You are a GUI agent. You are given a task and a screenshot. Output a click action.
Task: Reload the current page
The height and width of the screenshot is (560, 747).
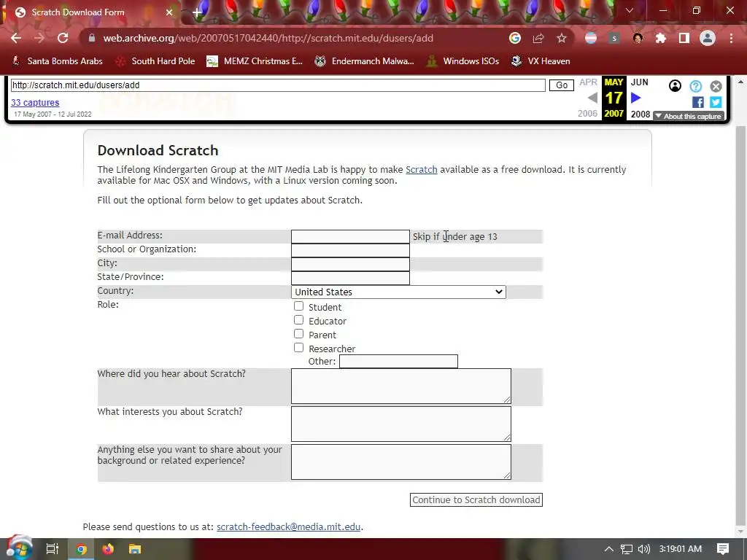[x=63, y=38]
